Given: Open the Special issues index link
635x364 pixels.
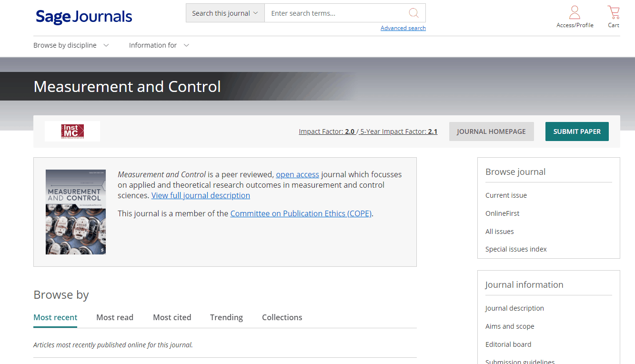Looking at the screenshot, I should (x=516, y=249).
